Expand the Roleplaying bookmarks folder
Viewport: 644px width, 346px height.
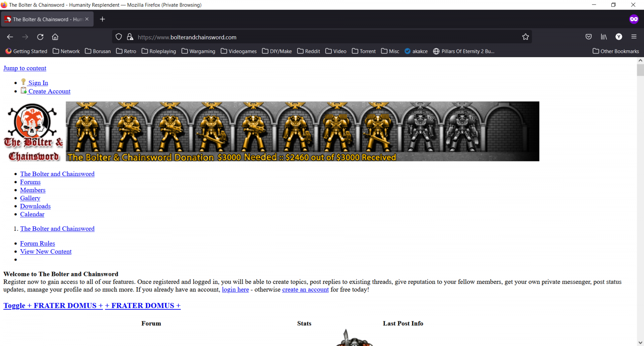(159, 51)
